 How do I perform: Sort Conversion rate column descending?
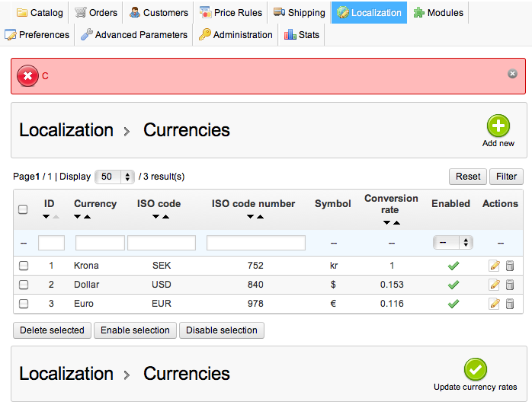[x=386, y=222]
